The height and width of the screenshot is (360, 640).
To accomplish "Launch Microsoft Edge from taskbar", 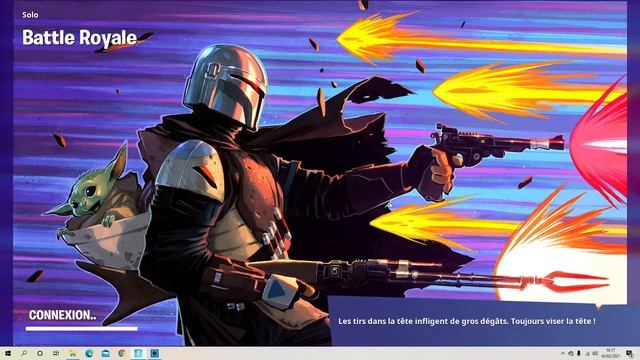I will click(89, 353).
